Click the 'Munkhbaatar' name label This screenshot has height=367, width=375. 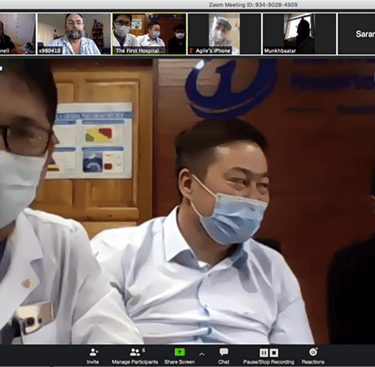point(280,51)
